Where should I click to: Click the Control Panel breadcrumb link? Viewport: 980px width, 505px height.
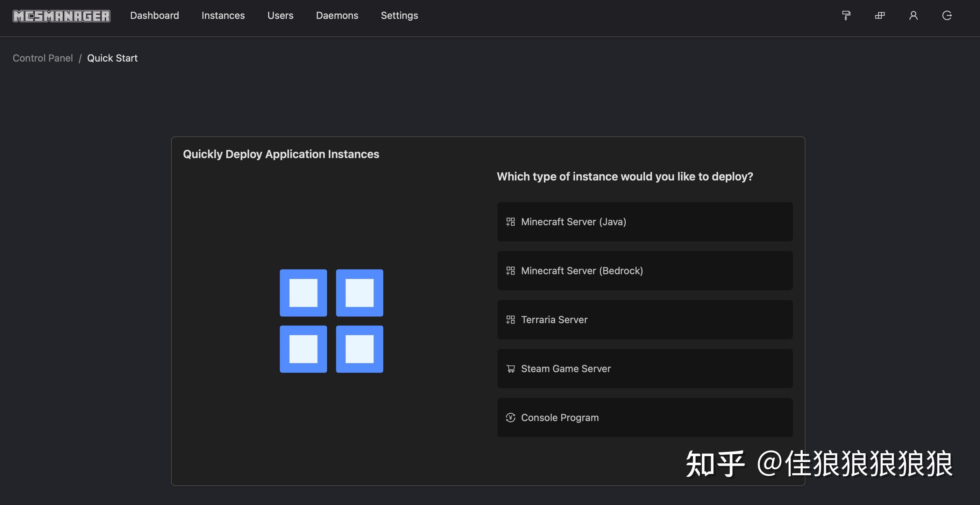[x=43, y=58]
